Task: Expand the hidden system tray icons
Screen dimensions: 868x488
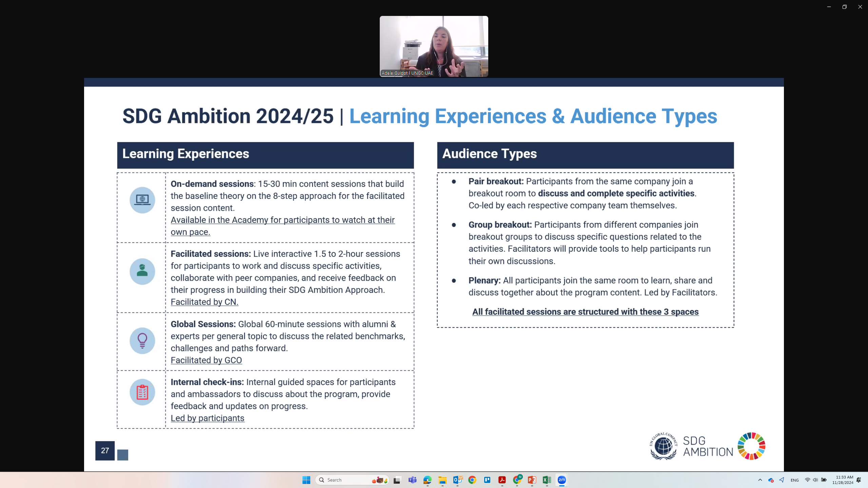Action: click(760, 480)
